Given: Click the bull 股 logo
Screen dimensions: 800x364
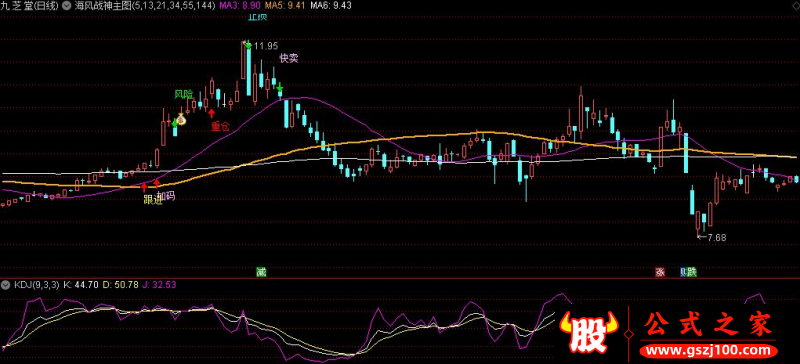Looking at the screenshot, I should tap(589, 334).
